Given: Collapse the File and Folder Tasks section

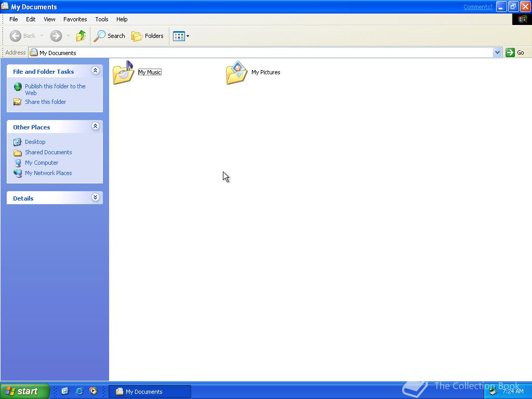Looking at the screenshot, I should [x=96, y=71].
